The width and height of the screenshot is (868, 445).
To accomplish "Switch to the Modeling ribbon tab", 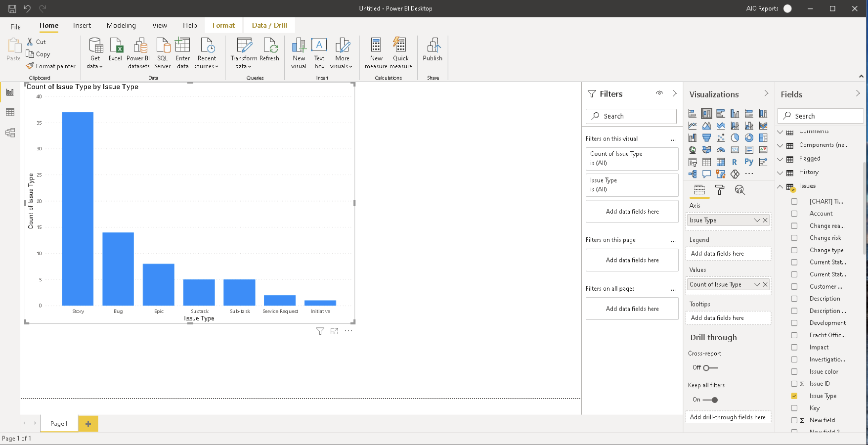I will pyautogui.click(x=121, y=25).
